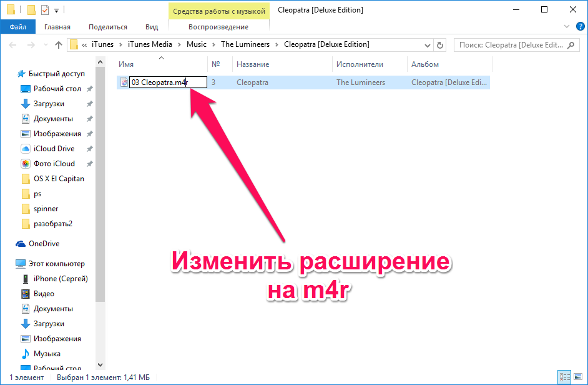This screenshot has height=385, width=588.
Task: Expand address bar history dropdown
Action: point(427,46)
